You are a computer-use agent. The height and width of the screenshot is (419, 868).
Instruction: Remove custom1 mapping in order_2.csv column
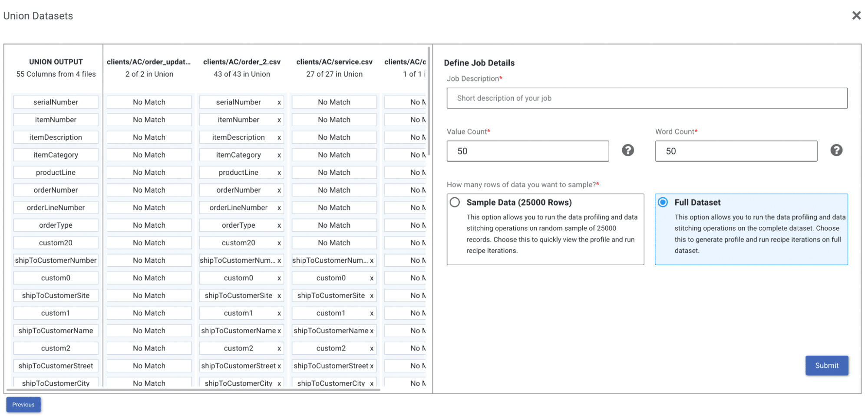[x=279, y=313]
